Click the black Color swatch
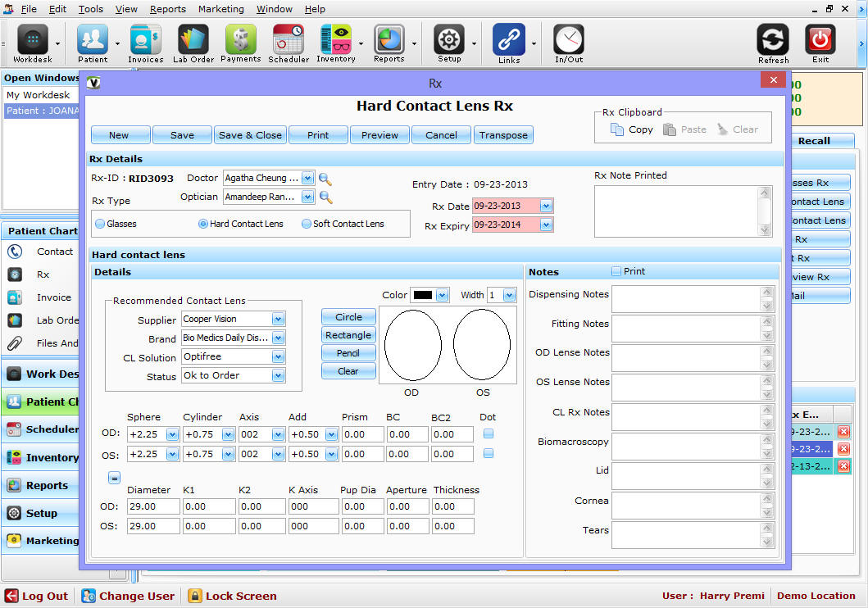The height and width of the screenshot is (608, 868). pyautogui.click(x=423, y=295)
